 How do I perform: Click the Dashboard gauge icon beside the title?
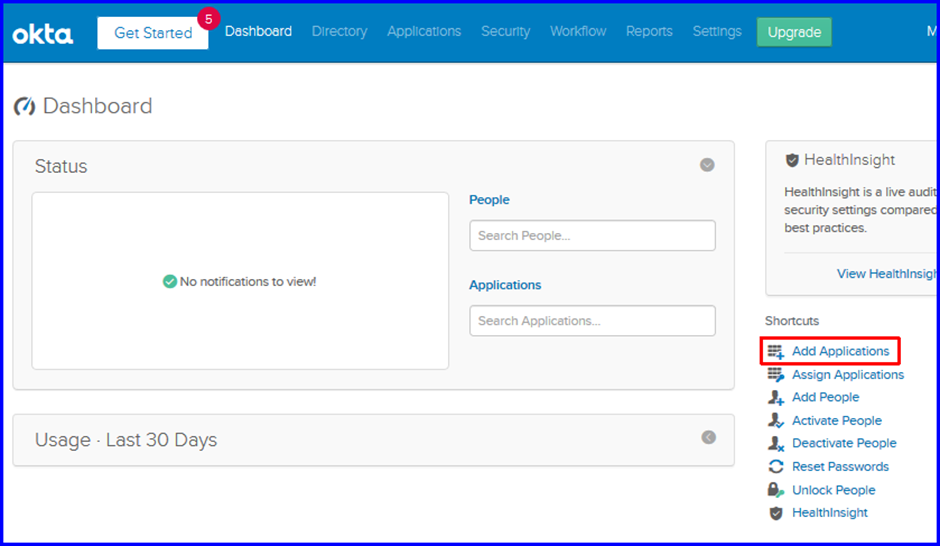pyautogui.click(x=25, y=106)
